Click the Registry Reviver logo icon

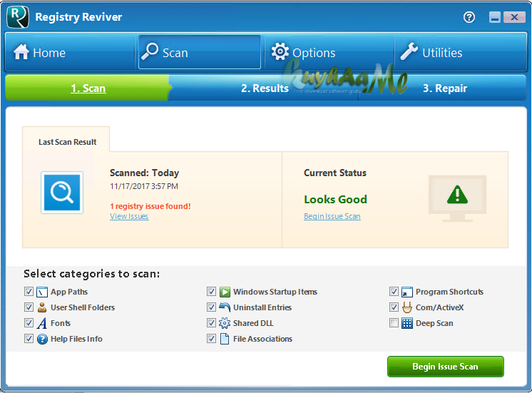click(18, 17)
